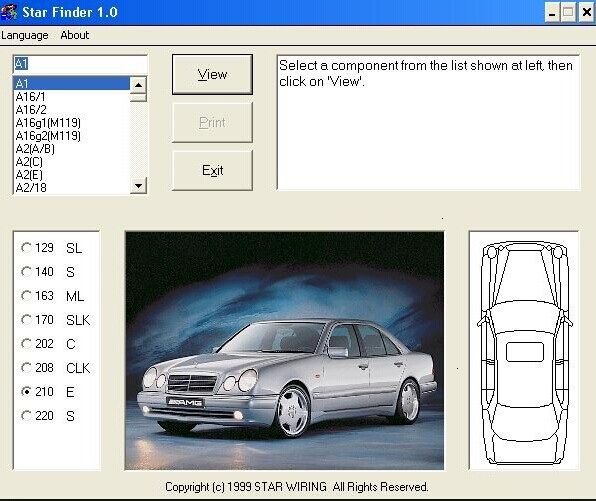Click the disabled Print button

(212, 122)
